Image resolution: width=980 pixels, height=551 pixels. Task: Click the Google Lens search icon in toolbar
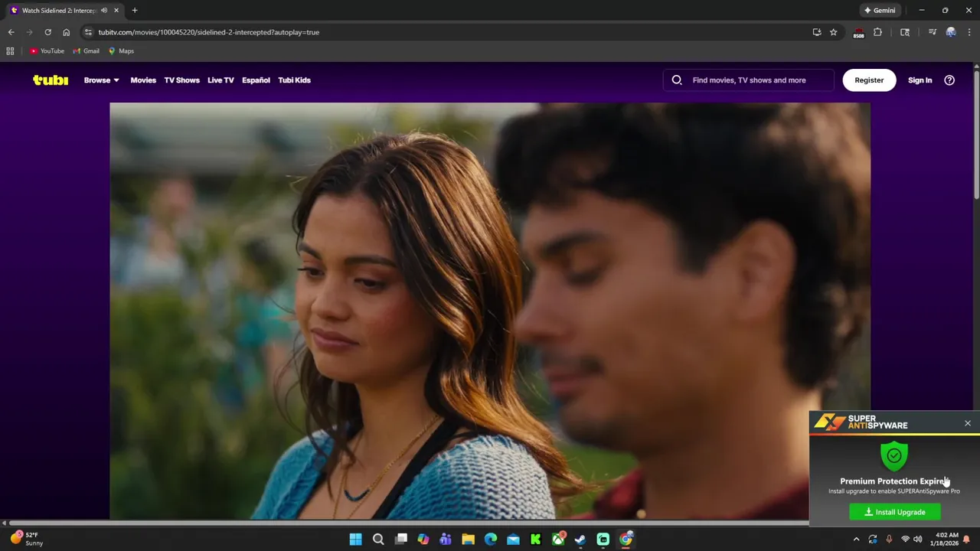click(905, 32)
